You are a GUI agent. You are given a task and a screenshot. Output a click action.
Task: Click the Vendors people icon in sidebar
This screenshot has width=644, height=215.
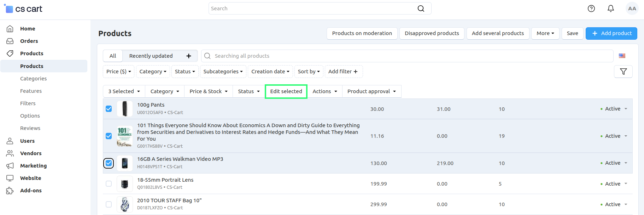pos(10,153)
